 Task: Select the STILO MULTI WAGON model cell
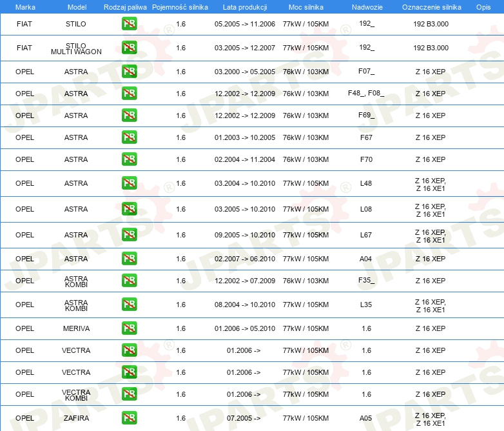pos(76,48)
